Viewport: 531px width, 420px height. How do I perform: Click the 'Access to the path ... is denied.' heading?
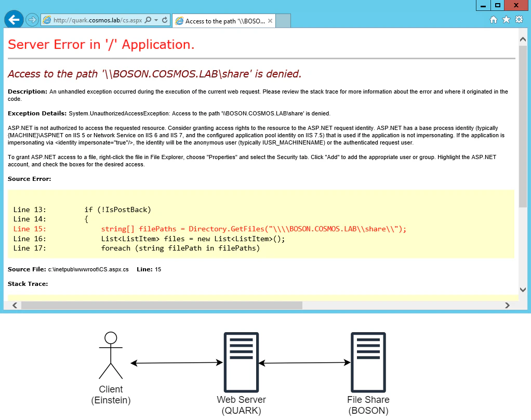(x=154, y=74)
